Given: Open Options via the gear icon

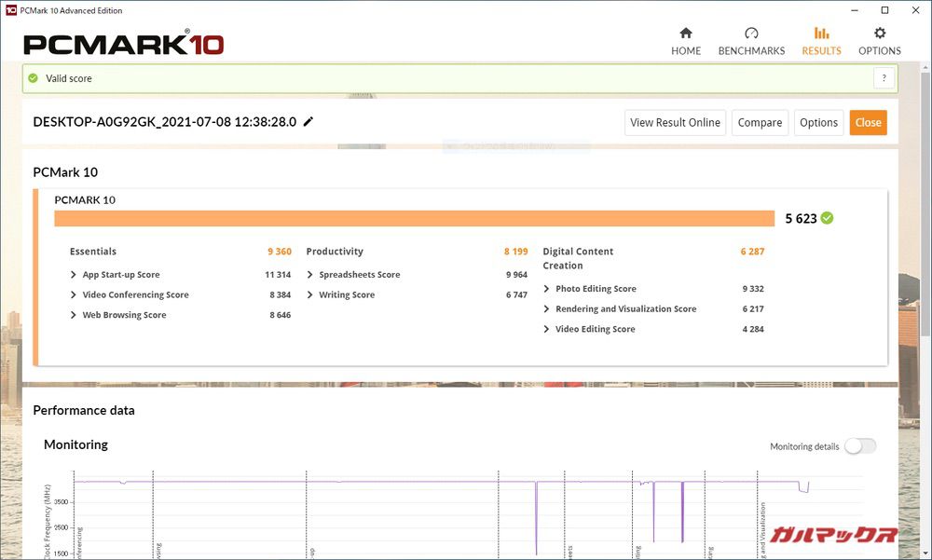Looking at the screenshot, I should 880,34.
